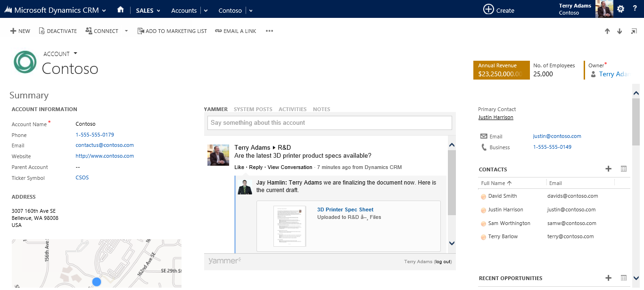The image size is (644, 290).
Task: Click the 'Say something about this account' field
Action: click(330, 123)
